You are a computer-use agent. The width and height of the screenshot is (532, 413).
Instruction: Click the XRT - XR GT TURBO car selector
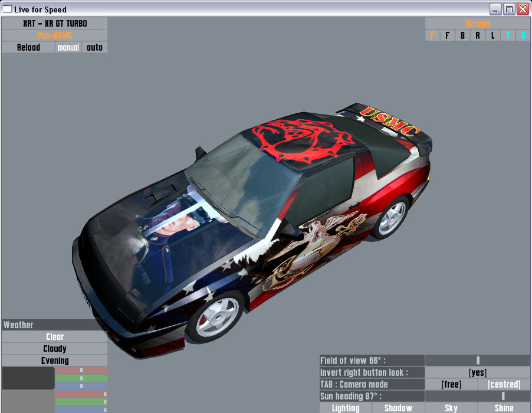click(55, 24)
